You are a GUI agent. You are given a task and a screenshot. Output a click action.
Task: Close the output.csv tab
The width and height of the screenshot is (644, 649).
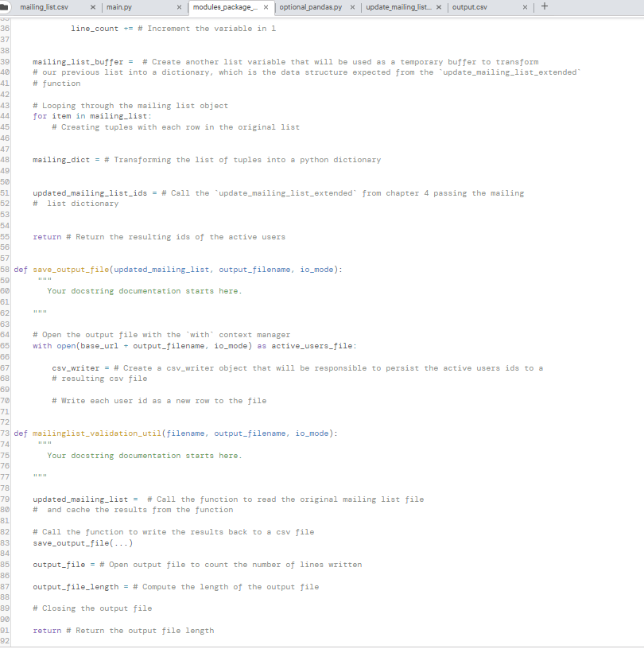tap(523, 6)
